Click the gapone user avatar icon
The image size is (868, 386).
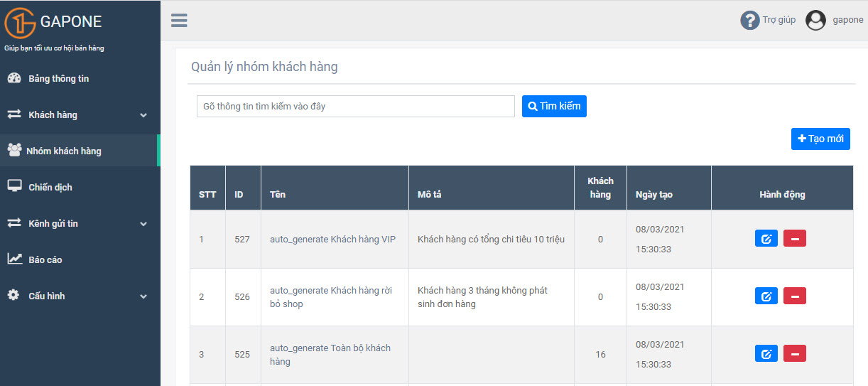click(815, 21)
